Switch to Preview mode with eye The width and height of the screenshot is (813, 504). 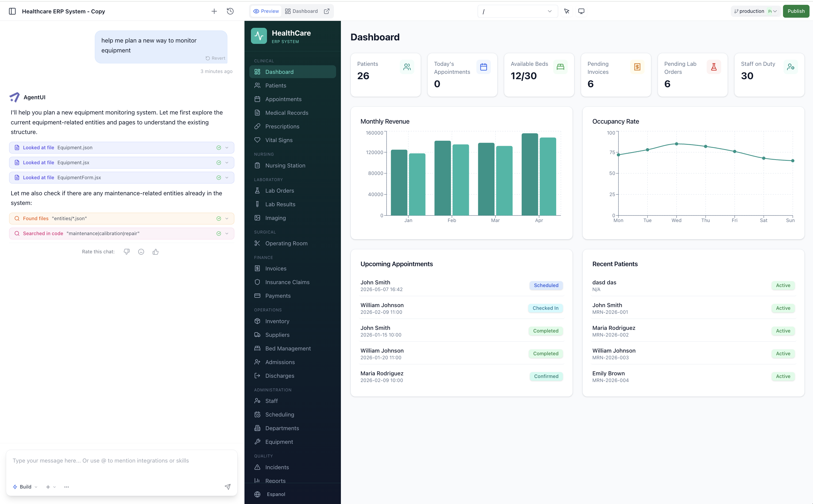(x=266, y=11)
